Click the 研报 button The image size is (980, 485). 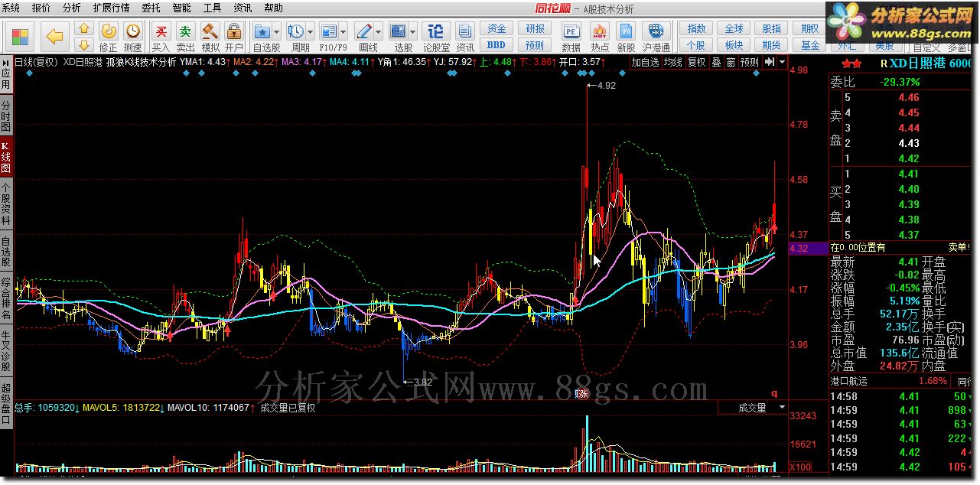point(535,28)
